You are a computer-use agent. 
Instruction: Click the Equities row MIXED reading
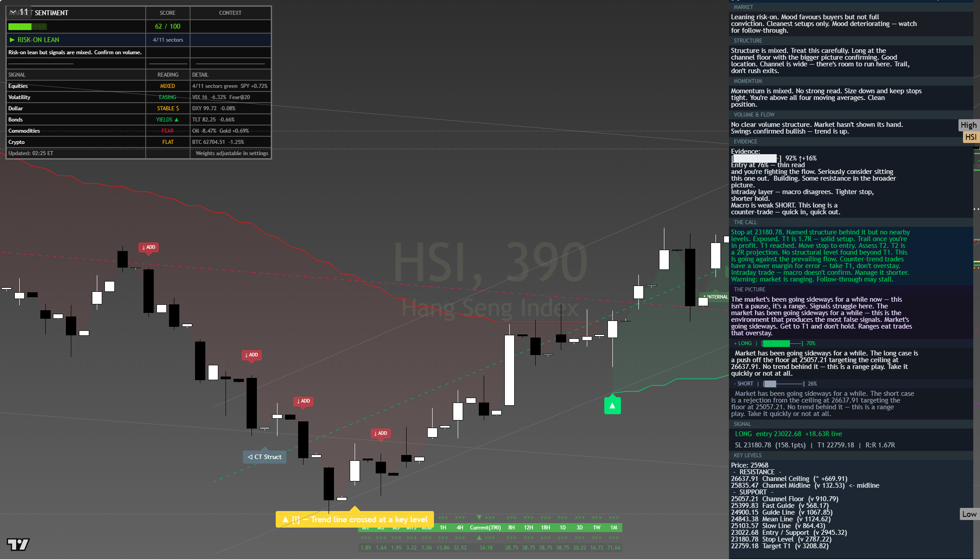click(168, 86)
